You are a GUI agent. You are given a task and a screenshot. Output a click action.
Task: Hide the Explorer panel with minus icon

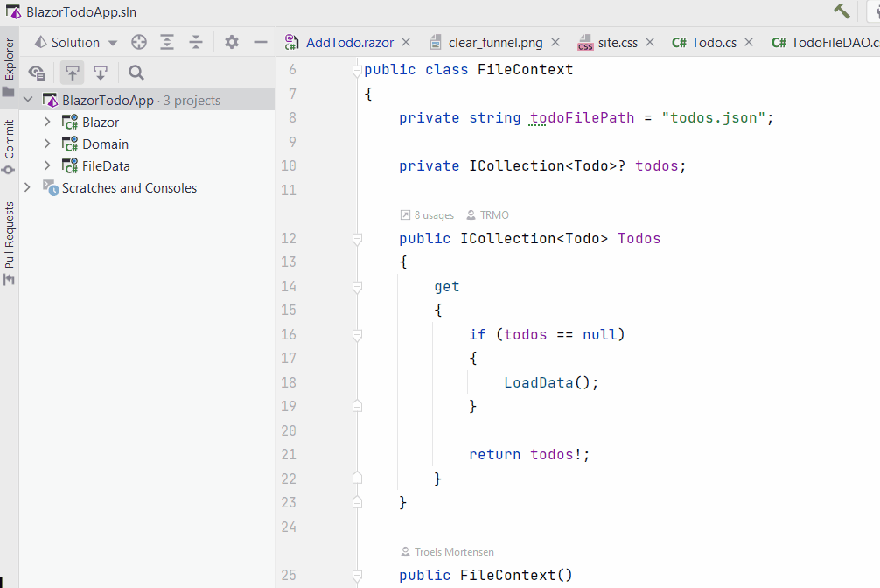click(x=260, y=41)
